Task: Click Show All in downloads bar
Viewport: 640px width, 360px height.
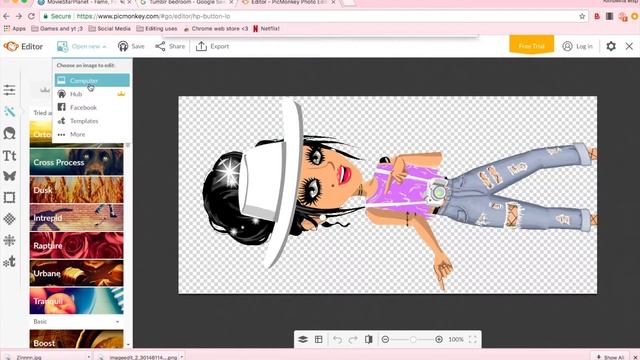Action: point(610,357)
